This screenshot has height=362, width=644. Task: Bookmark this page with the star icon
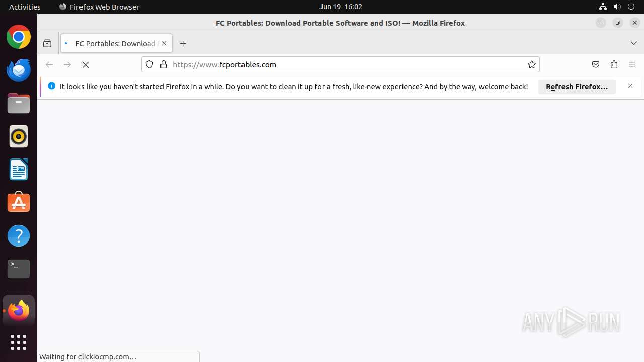(531, 64)
